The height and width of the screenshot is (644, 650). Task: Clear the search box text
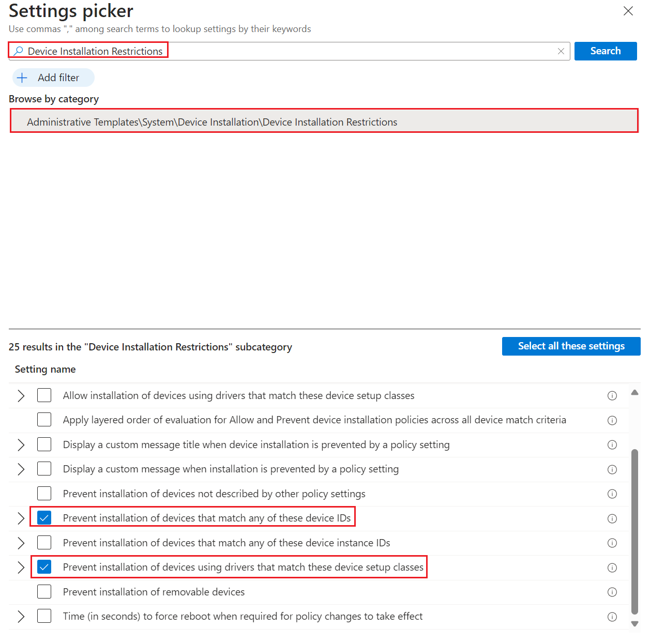[x=561, y=51]
